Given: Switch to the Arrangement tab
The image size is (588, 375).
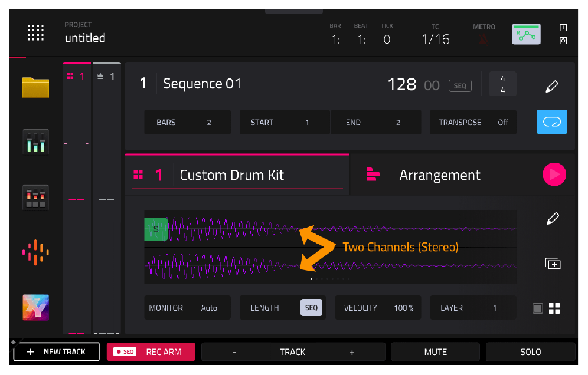Looking at the screenshot, I should click(439, 175).
